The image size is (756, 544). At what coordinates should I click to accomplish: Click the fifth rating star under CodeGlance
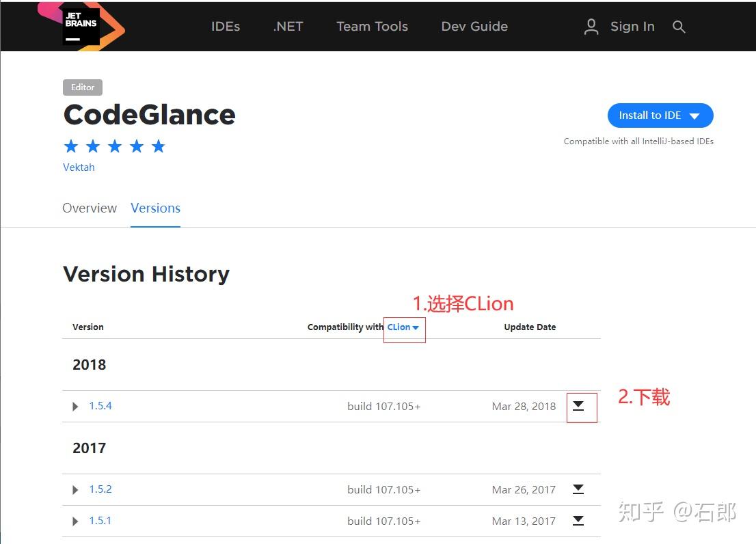coord(159,146)
